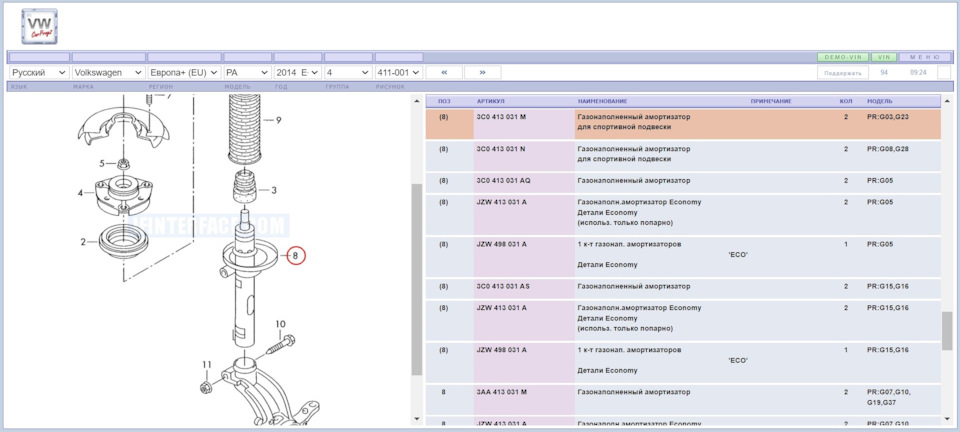This screenshot has width=960, height=432.
Task: Open the group dropdown showing 4
Action: [348, 72]
